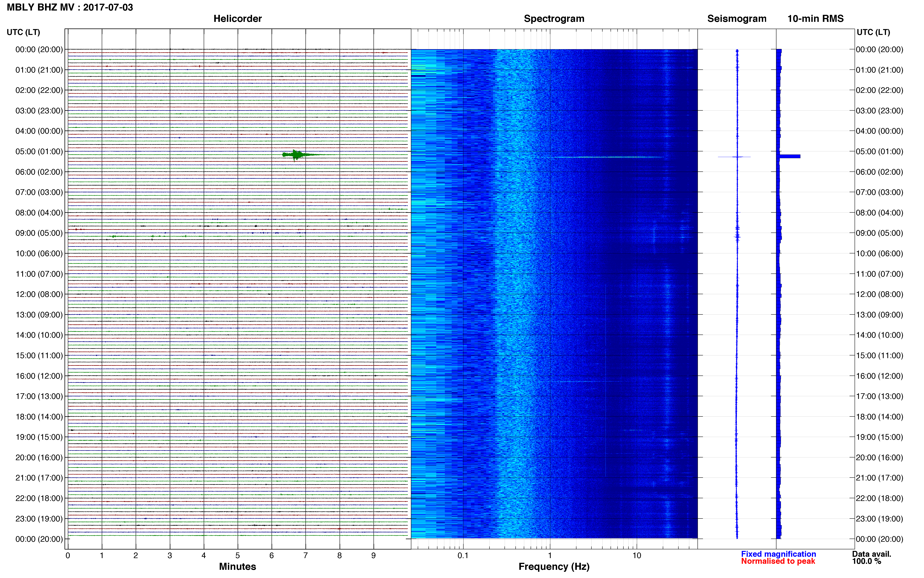Click the green seismic event on the helicorder
Viewport: 924px width, 578px height.
(302, 155)
